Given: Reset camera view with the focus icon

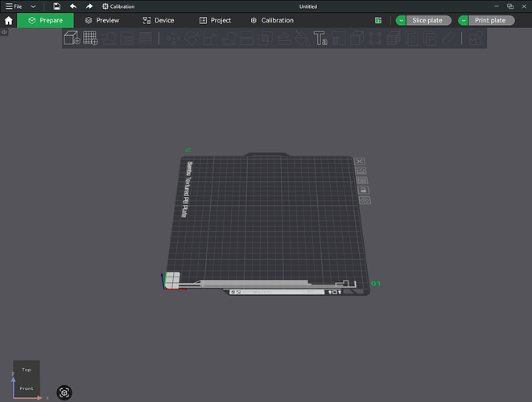Looking at the screenshot, I should 64,392.
